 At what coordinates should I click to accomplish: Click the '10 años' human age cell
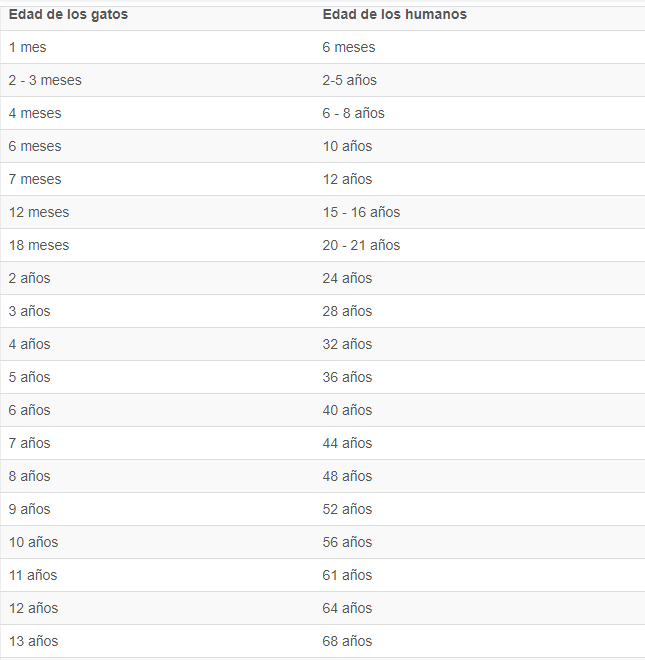(347, 146)
